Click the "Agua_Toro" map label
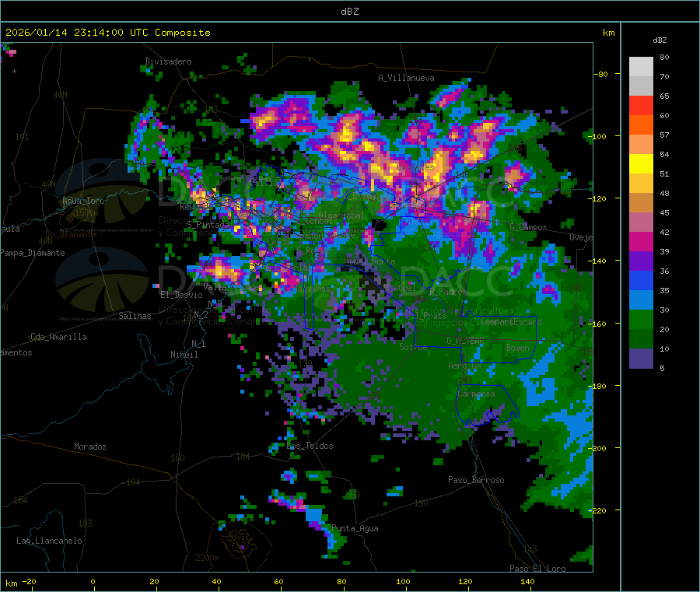Viewport: 700px width, 592px height. pos(83,201)
